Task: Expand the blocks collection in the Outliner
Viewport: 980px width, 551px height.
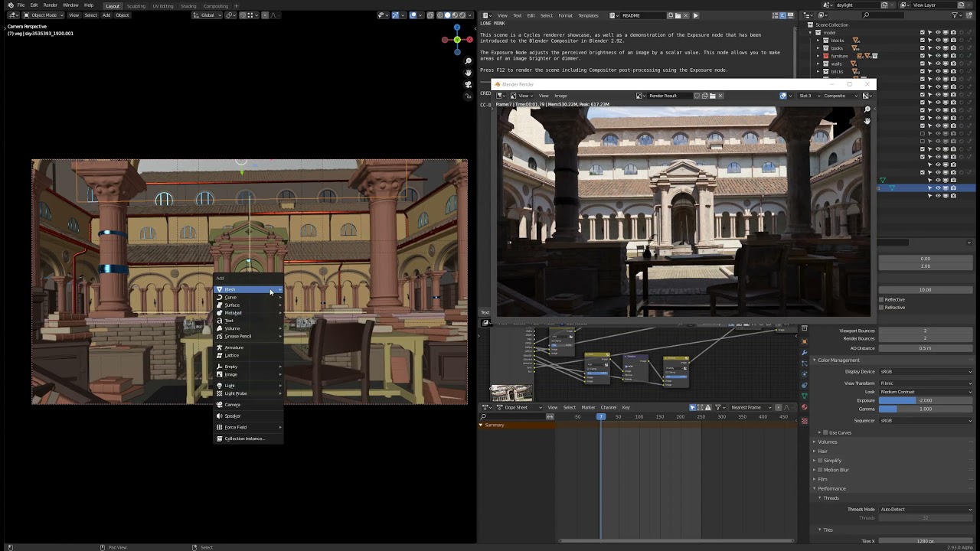Action: (x=818, y=41)
